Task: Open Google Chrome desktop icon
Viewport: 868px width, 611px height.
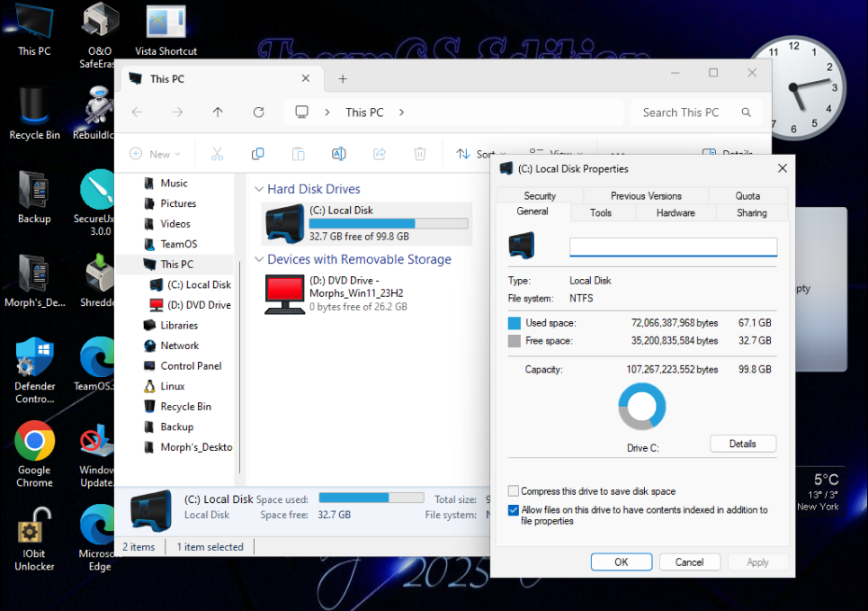Action: click(34, 442)
